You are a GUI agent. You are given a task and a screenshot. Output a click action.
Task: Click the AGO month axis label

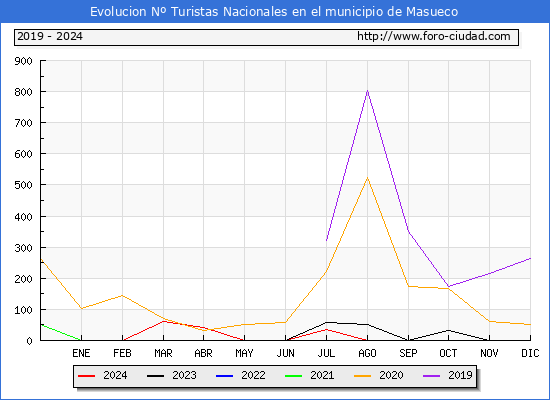367,353
